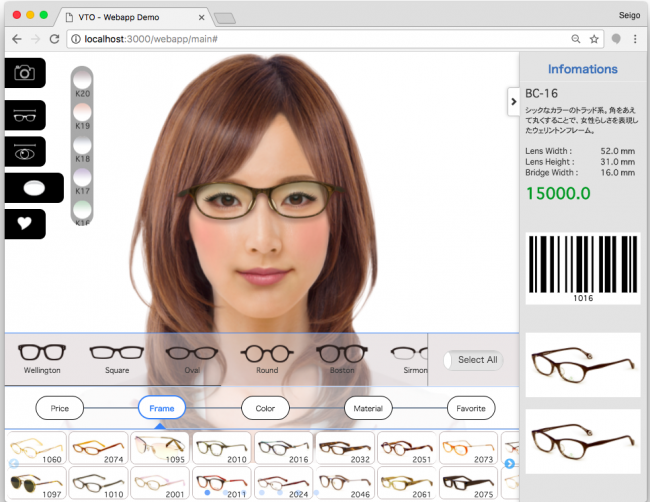Switch to the Price filter tab

(60, 408)
